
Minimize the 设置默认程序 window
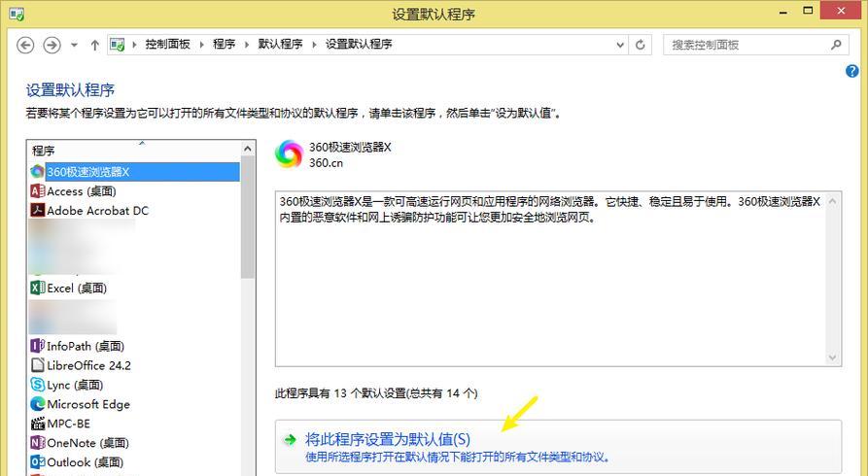[783, 12]
